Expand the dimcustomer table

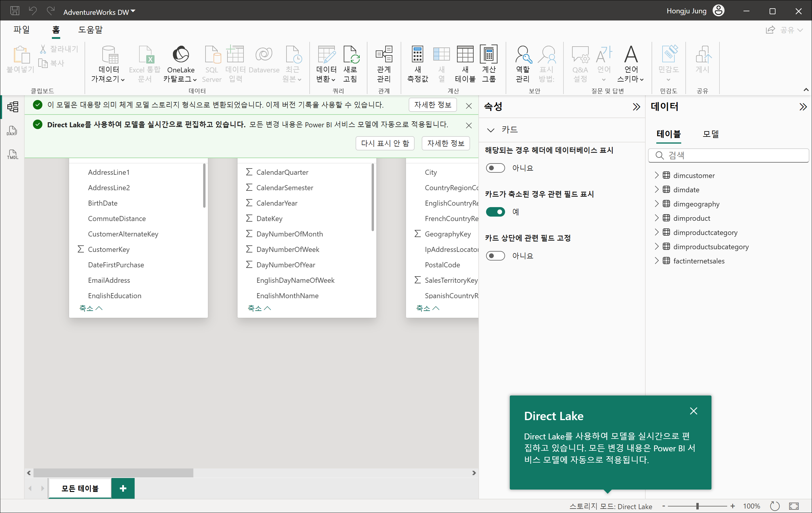pyautogui.click(x=657, y=175)
